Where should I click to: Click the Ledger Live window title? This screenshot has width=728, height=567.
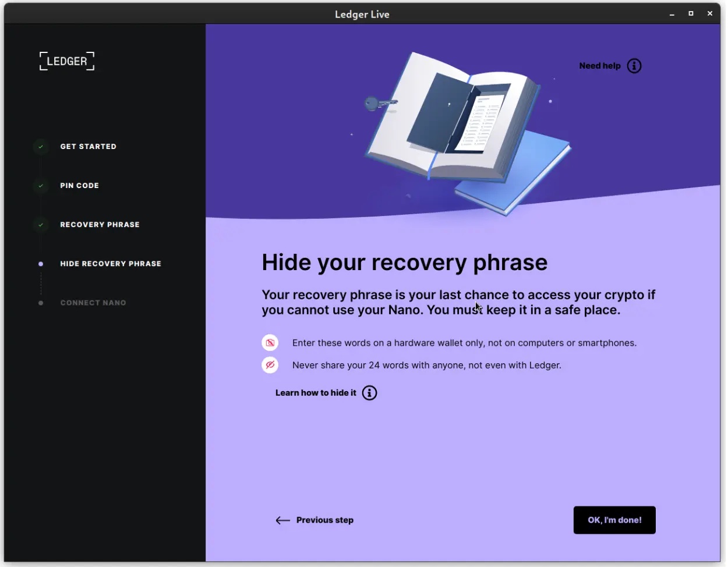pos(362,14)
